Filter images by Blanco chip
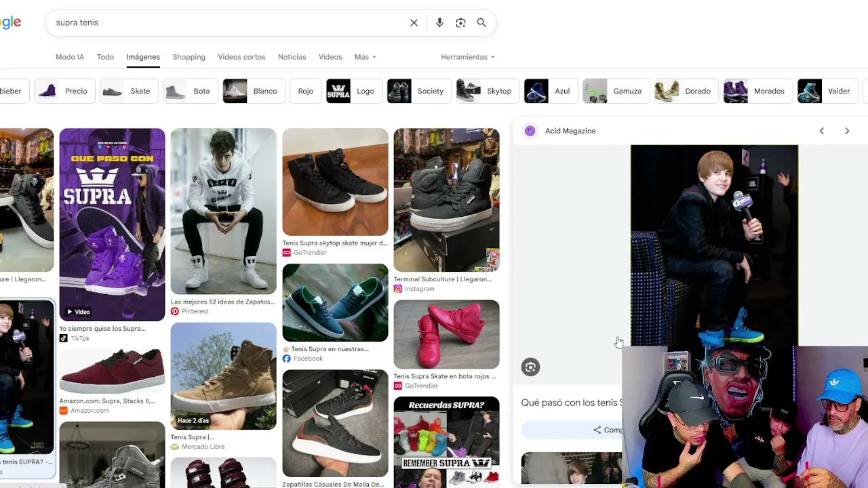 coord(254,91)
